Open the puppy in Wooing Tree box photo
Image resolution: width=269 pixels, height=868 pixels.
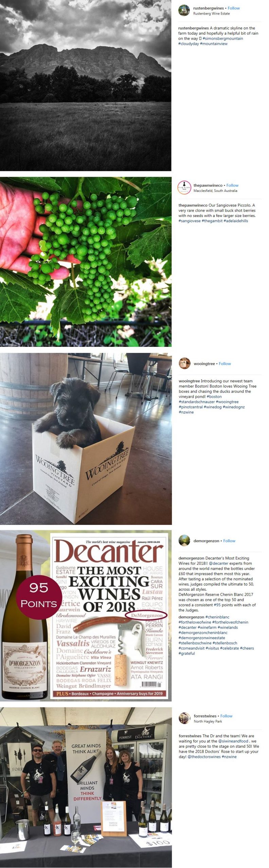point(86,439)
